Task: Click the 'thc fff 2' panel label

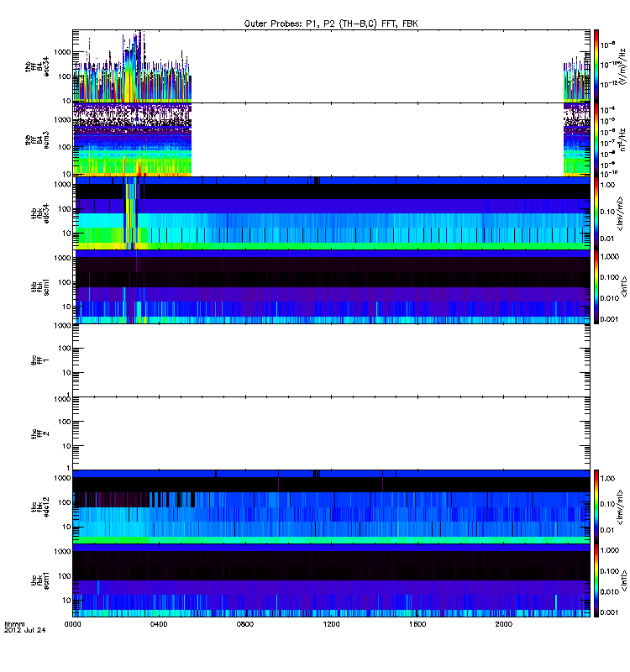Action: pos(39,433)
